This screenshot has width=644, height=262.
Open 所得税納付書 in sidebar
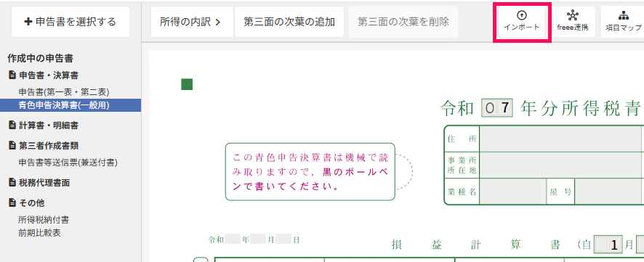(44, 220)
